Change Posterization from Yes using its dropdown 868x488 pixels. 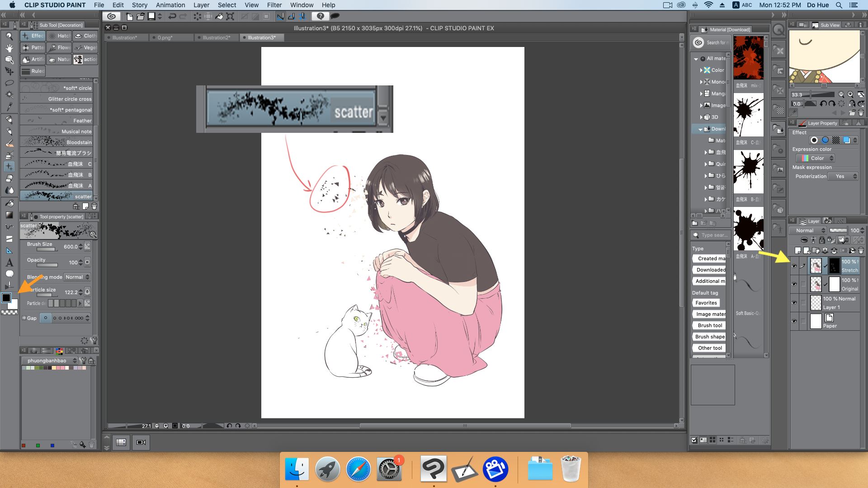click(843, 176)
